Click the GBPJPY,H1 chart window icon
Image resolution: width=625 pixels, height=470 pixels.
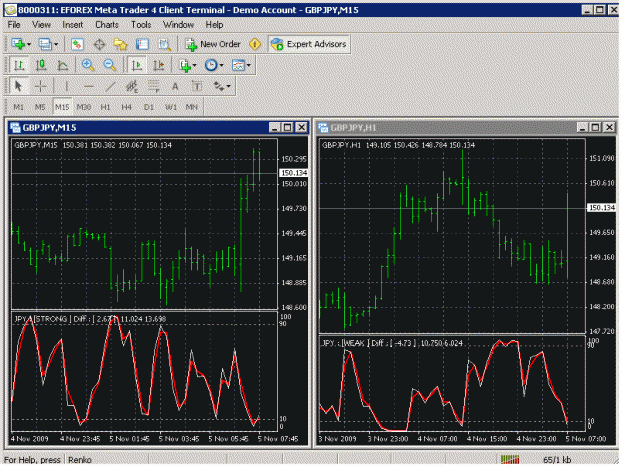tap(323, 128)
